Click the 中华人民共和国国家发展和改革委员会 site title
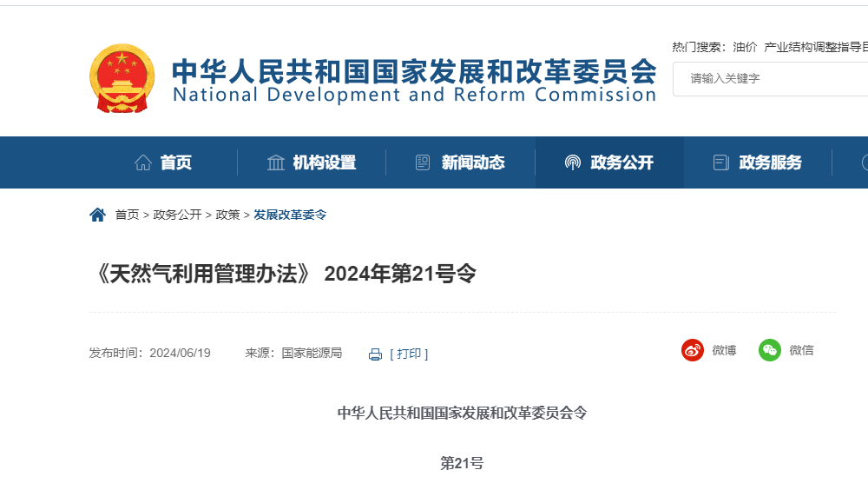The height and width of the screenshot is (490, 868). 414,71
